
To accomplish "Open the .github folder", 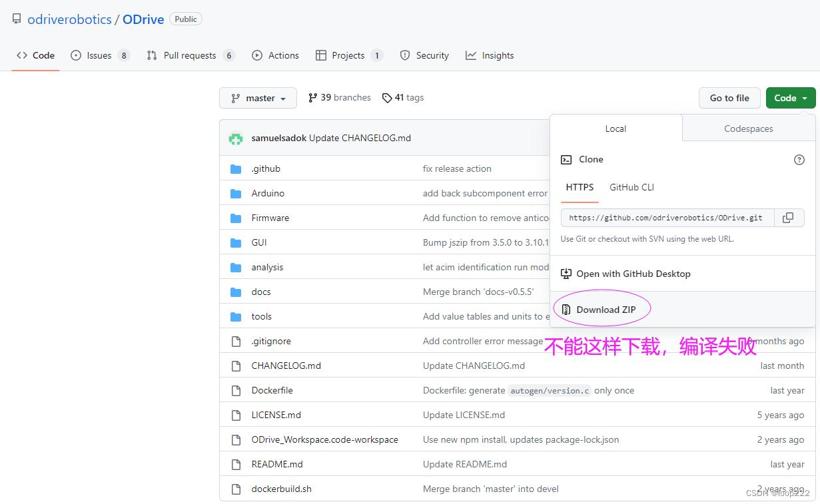I will (266, 169).
